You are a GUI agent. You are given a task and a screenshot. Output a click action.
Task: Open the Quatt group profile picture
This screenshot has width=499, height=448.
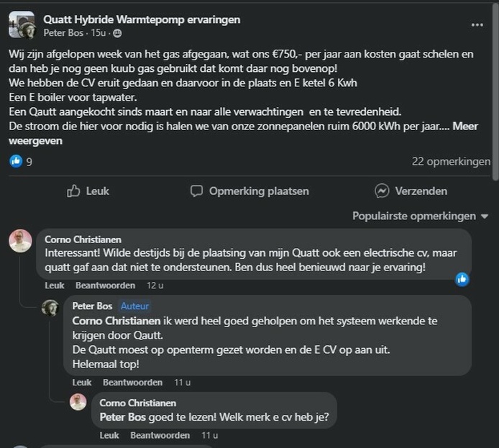pos(22,24)
